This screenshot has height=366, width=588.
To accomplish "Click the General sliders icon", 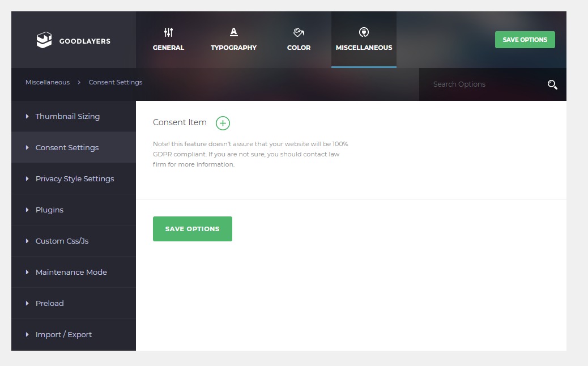I will click(168, 32).
